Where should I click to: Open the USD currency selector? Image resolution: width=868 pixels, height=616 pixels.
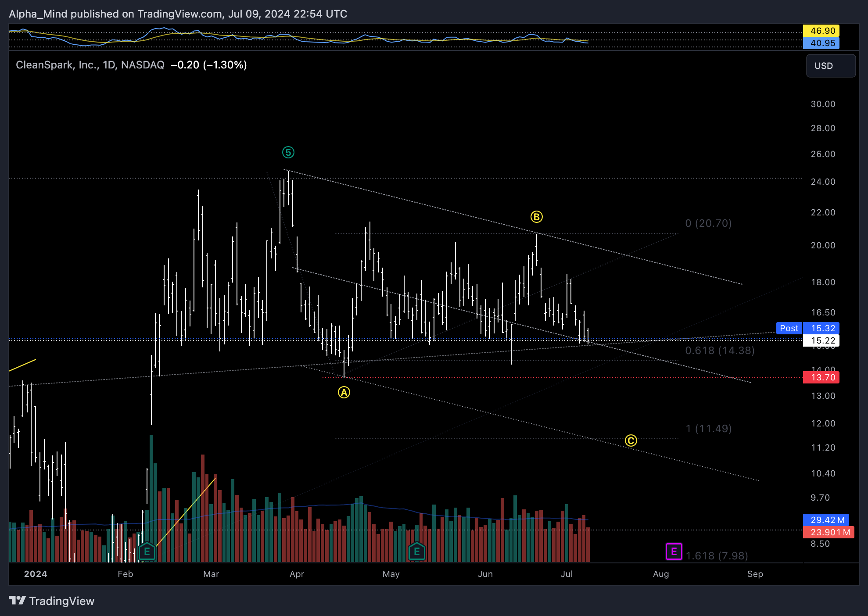tap(831, 66)
